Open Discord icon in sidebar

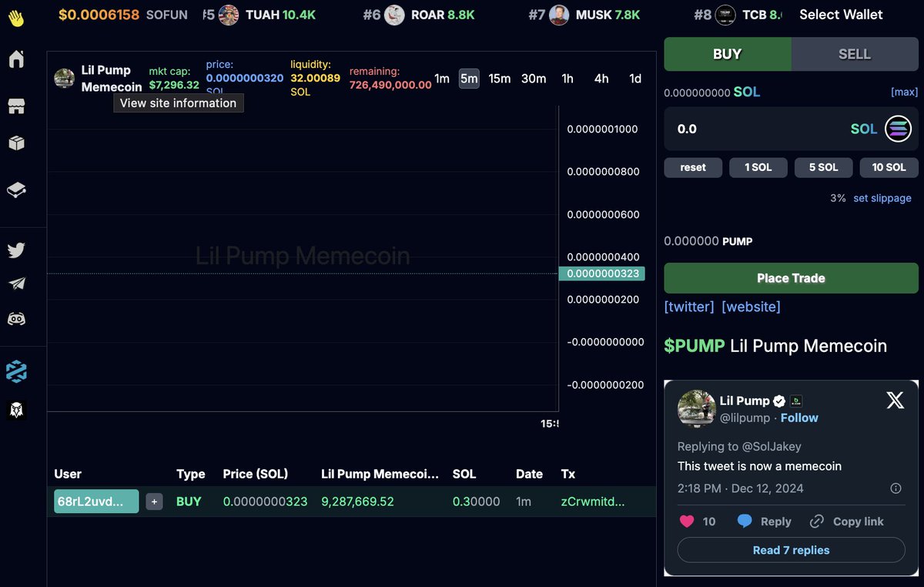16,318
